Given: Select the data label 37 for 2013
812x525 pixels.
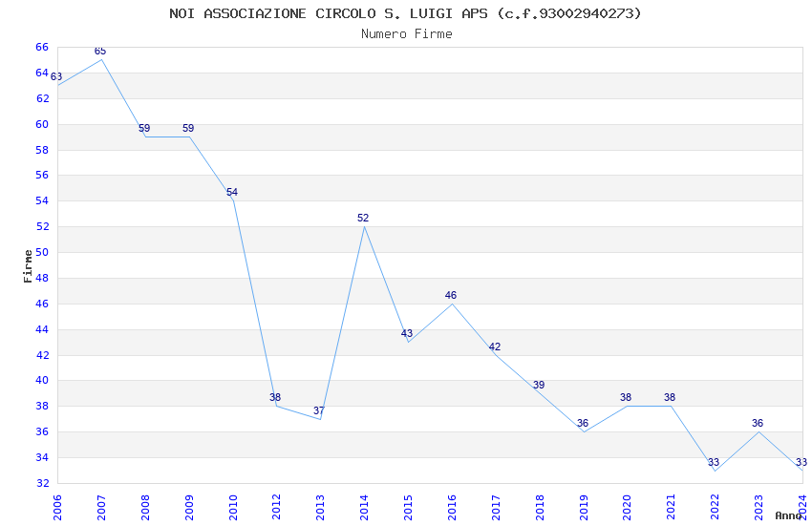Looking at the screenshot, I should [x=319, y=410].
